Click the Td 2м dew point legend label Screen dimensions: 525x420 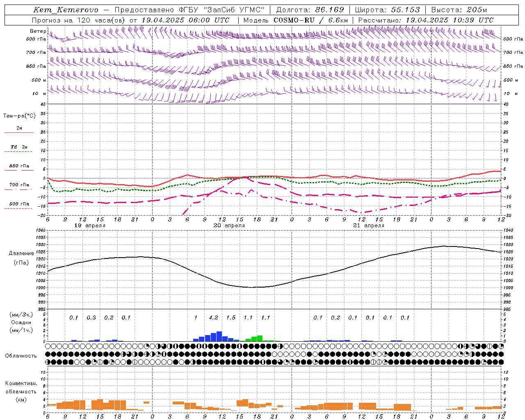click(x=19, y=147)
